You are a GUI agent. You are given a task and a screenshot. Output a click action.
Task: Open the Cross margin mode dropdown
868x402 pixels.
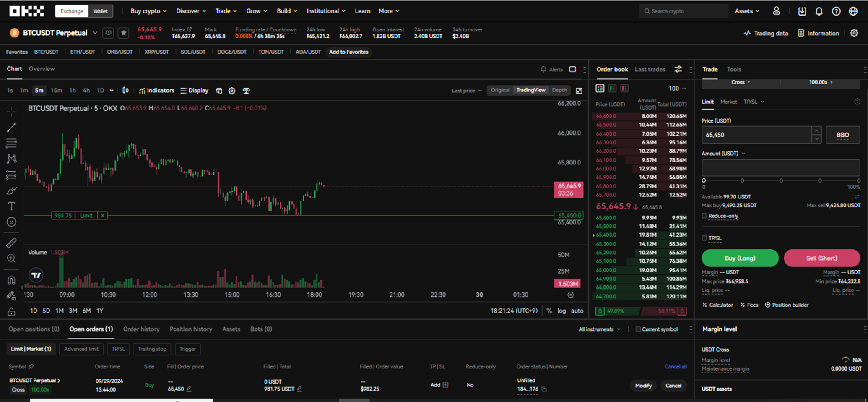click(741, 82)
